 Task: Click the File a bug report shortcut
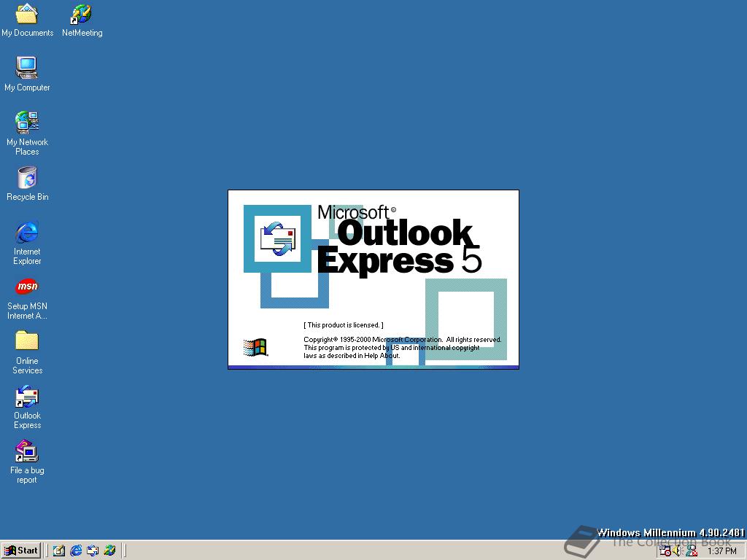click(27, 462)
